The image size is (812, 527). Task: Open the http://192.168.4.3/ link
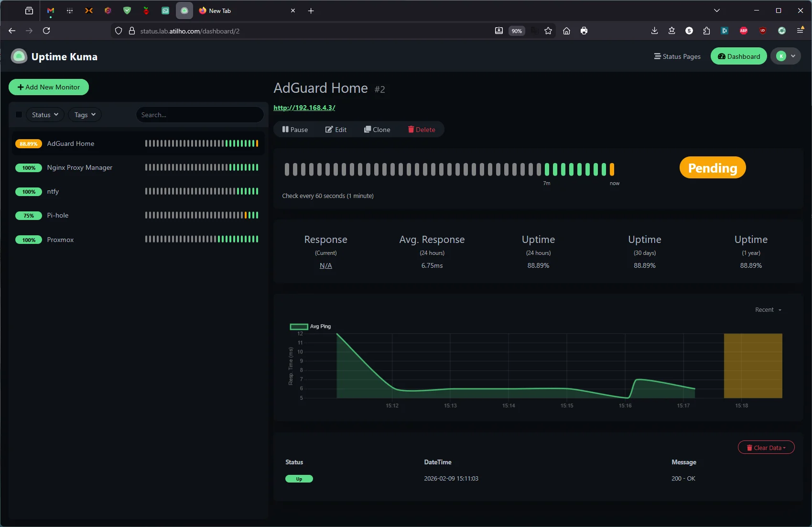304,108
